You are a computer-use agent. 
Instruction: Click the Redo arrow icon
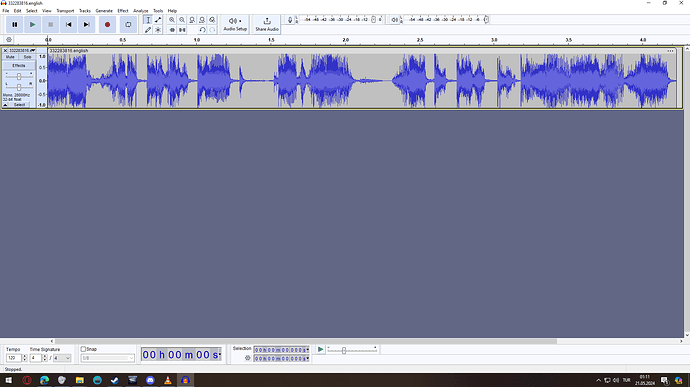212,29
